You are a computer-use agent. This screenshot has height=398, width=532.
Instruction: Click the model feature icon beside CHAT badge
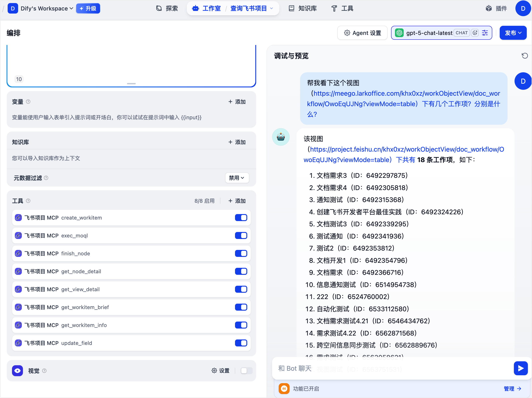475,33
